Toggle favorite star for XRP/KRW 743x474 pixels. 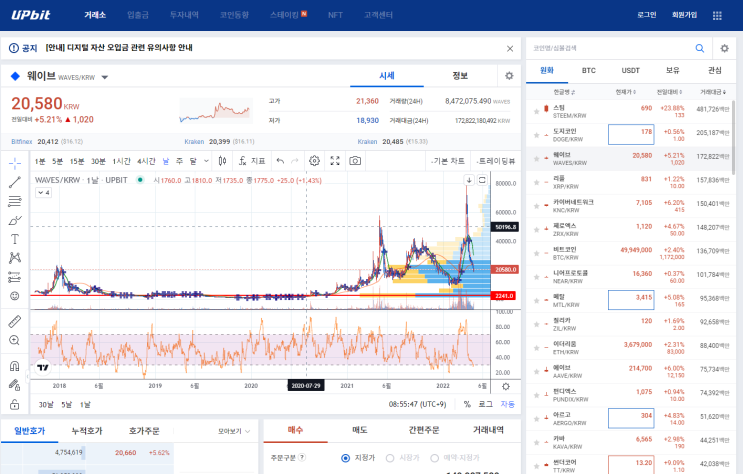[x=536, y=182]
